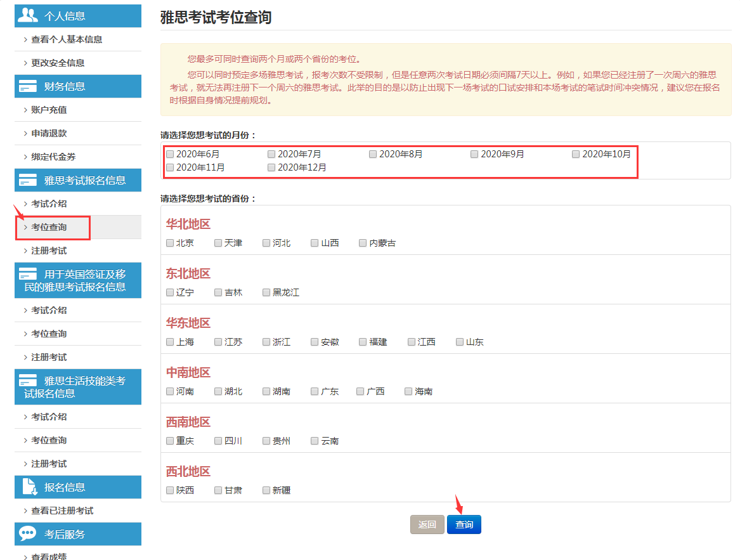Select the 重庆 checkbox in 西南地区
The height and width of the screenshot is (560, 740).
coord(170,440)
